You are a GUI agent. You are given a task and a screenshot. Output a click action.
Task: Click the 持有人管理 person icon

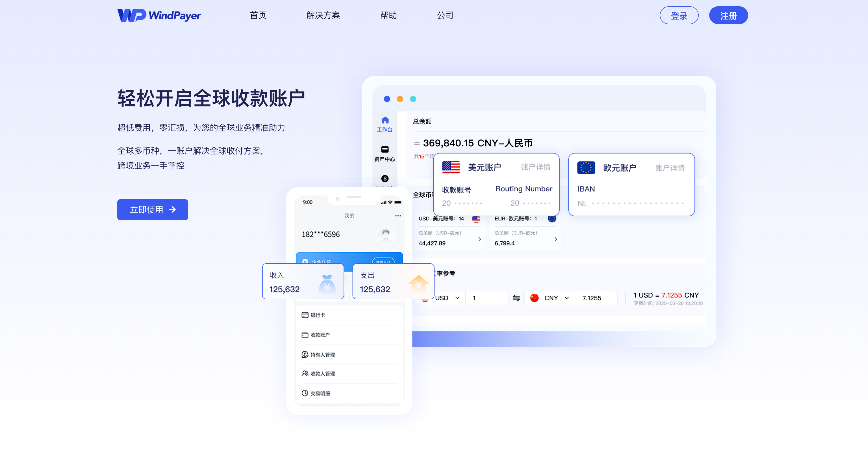point(305,355)
